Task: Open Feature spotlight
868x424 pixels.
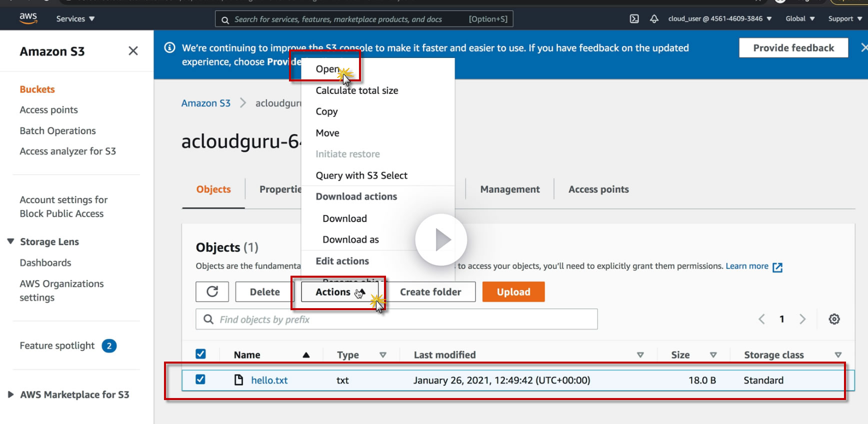Action: pyautogui.click(x=57, y=346)
